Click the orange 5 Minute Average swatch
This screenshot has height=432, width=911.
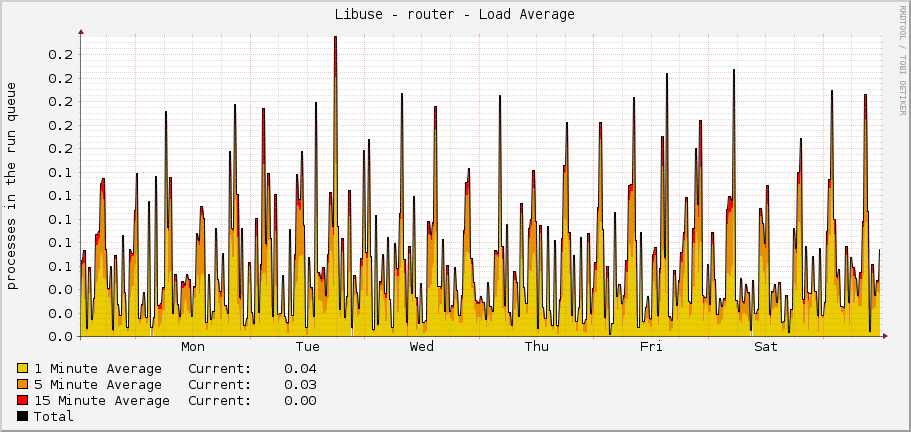pyautogui.click(x=23, y=384)
